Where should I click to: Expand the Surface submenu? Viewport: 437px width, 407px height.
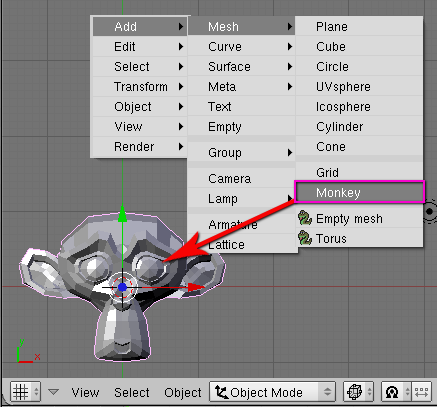241,66
